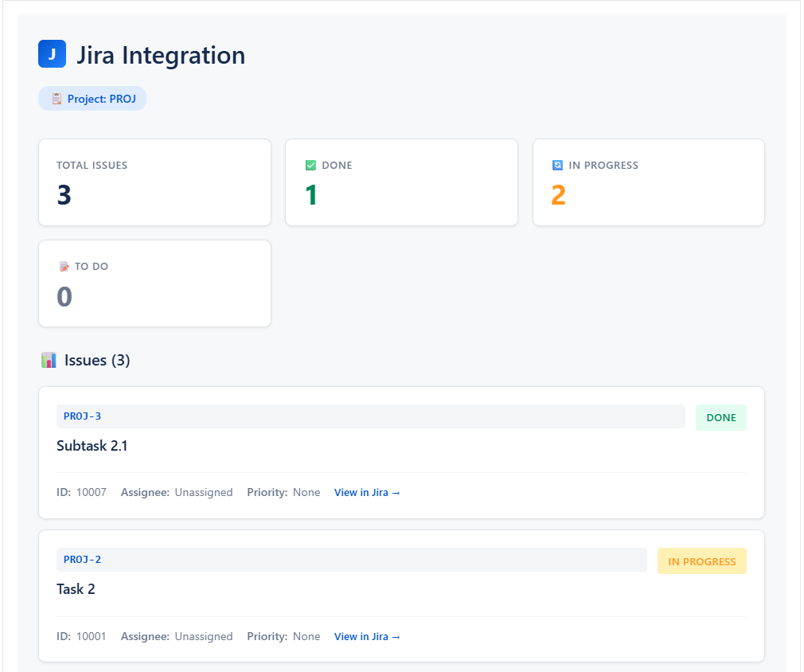Click the blue Jira "J" logo icon
The width and height of the screenshot is (804, 672).
(52, 53)
